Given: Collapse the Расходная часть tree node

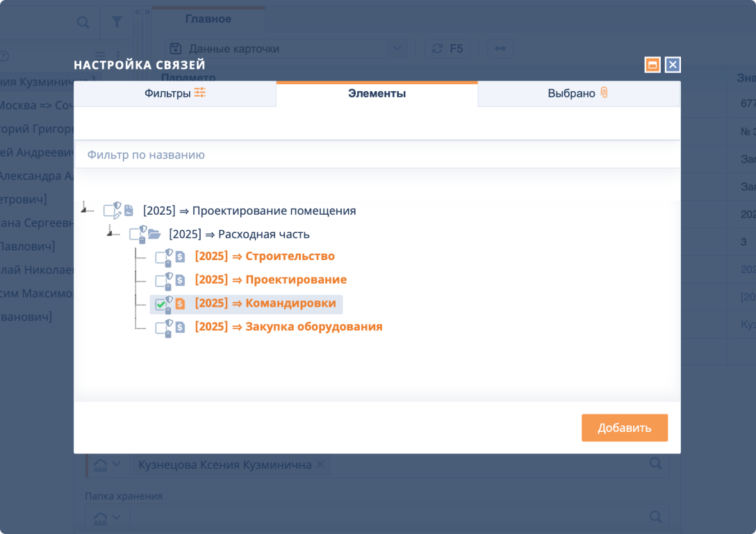Looking at the screenshot, I should tap(111, 231).
